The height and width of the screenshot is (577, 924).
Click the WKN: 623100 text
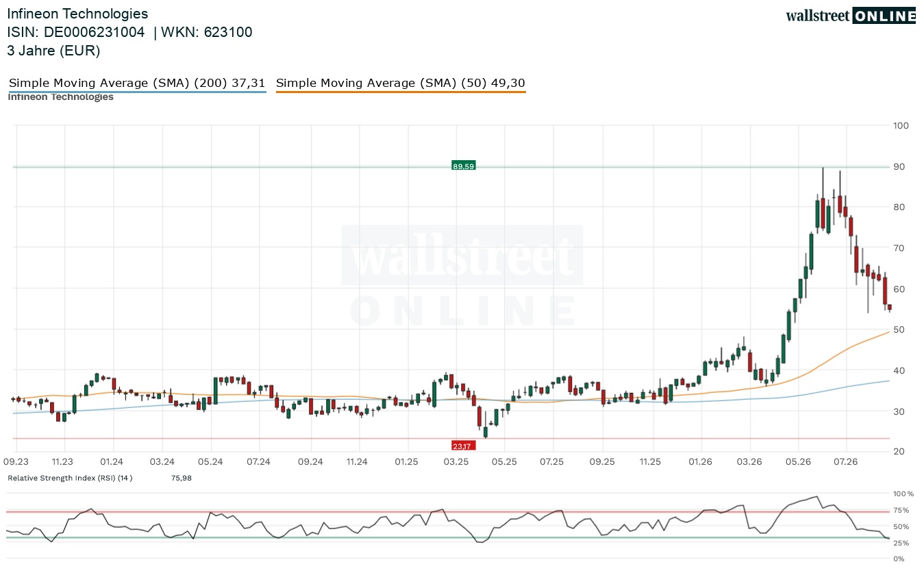click(208, 32)
